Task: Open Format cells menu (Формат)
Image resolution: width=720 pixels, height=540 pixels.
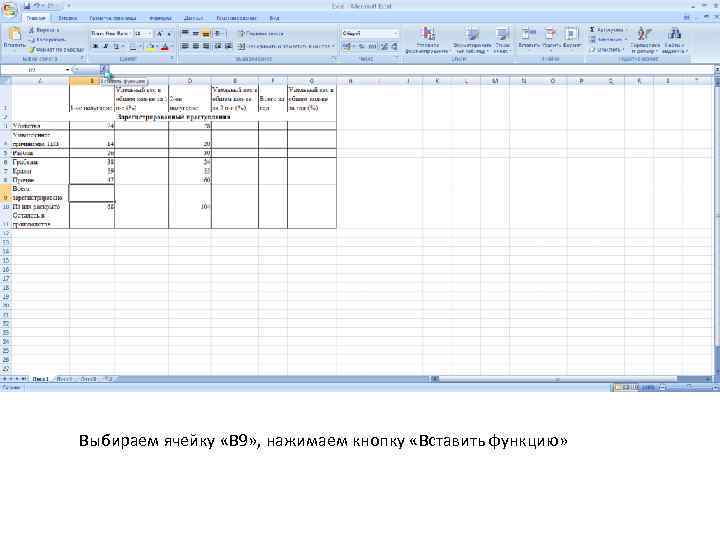Action: pyautogui.click(x=572, y=38)
